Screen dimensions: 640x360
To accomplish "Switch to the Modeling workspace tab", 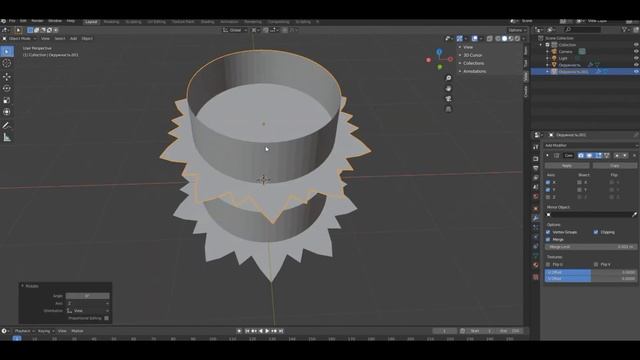I will 111,22.
